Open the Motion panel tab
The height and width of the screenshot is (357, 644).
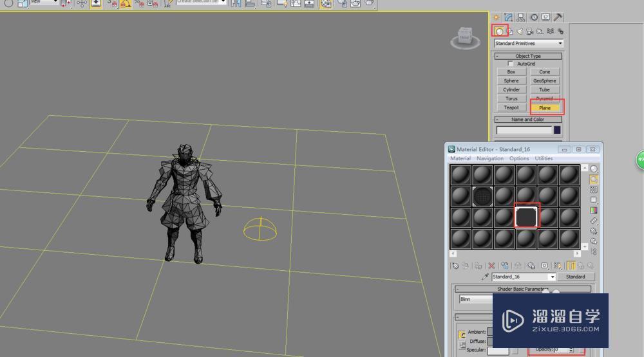coord(533,17)
